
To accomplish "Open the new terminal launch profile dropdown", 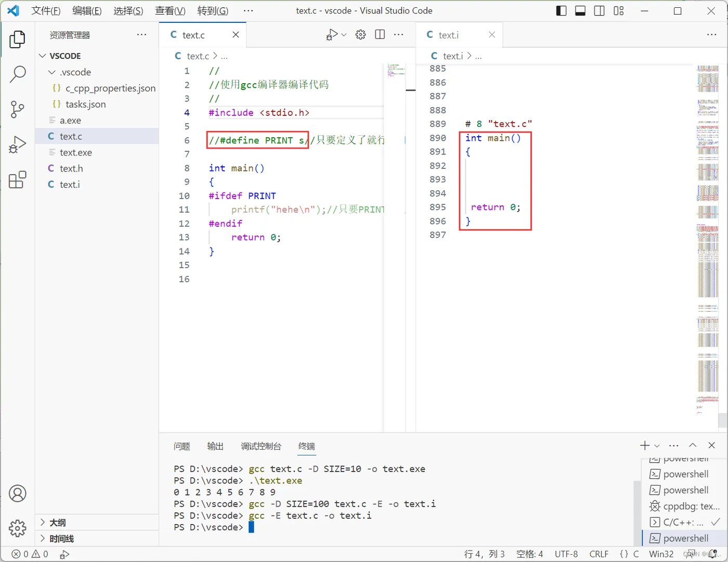I will [657, 446].
